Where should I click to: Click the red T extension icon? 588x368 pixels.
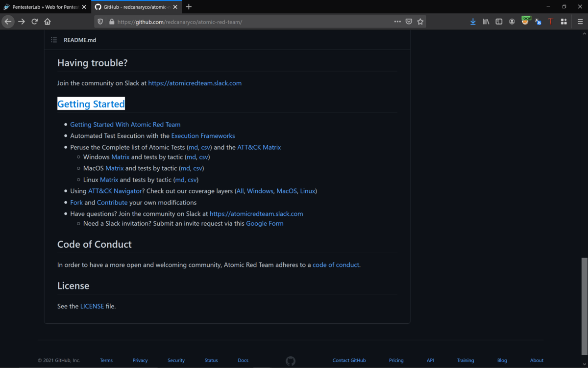[550, 22]
